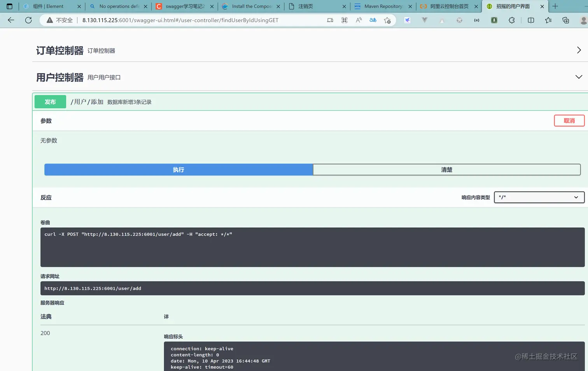Select the curl command text
588x371 pixels.
138,234
